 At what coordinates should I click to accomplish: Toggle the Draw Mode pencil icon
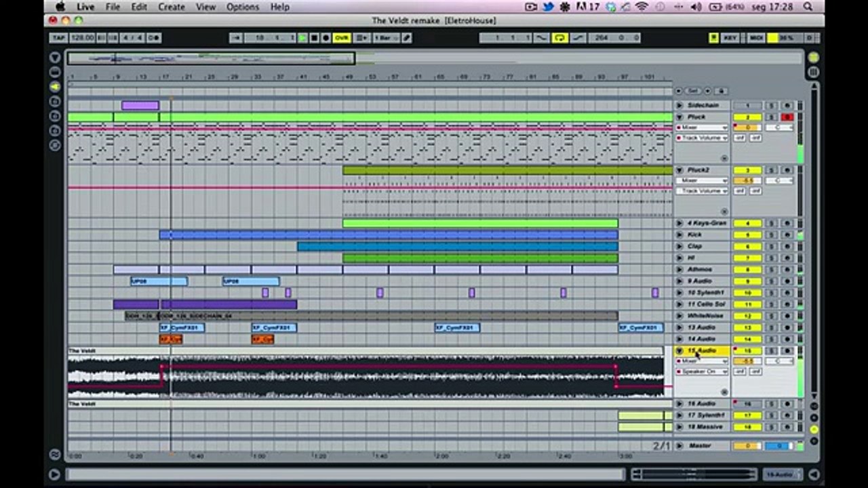click(x=406, y=38)
